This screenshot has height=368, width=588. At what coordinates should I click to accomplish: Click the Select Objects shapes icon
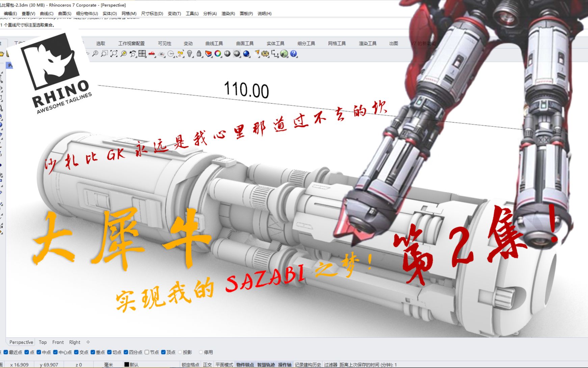click(180, 53)
